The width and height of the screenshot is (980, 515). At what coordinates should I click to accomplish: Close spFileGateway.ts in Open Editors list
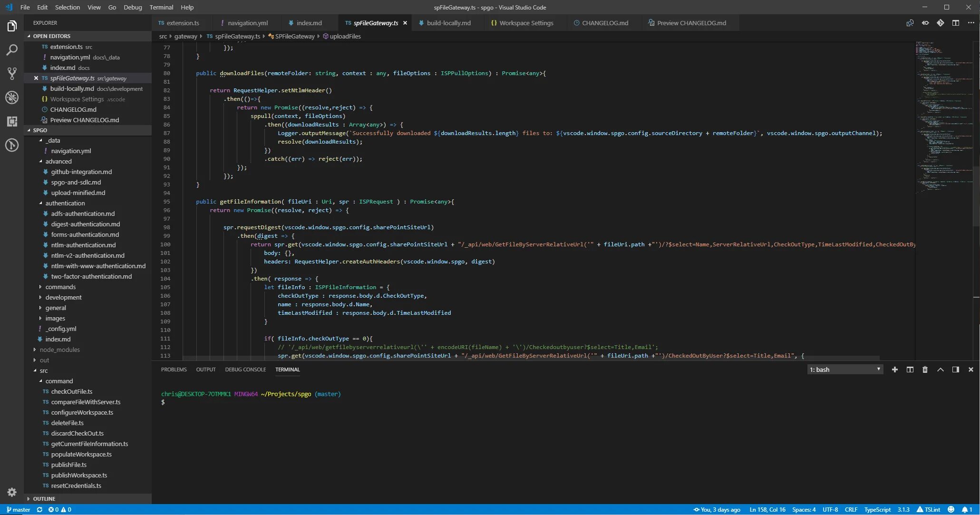[x=36, y=78]
